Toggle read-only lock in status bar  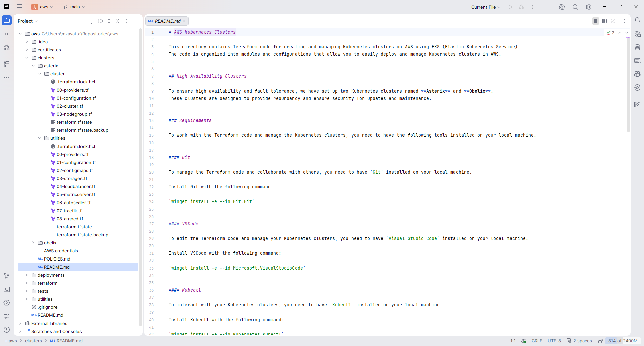point(600,341)
